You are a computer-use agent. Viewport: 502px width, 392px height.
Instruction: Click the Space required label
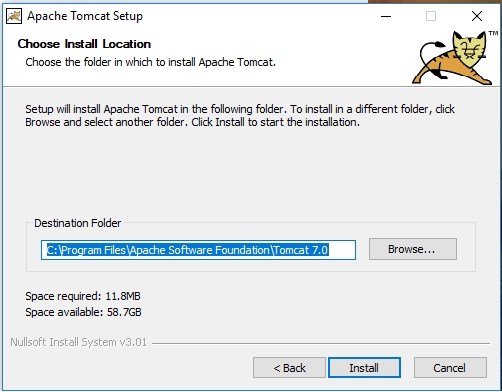coord(83,296)
